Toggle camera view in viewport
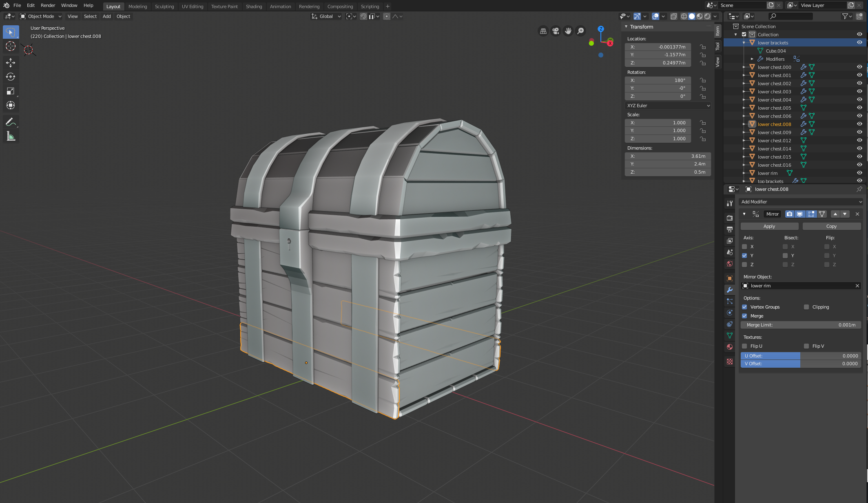Image resolution: width=868 pixels, height=503 pixels. coord(556,31)
